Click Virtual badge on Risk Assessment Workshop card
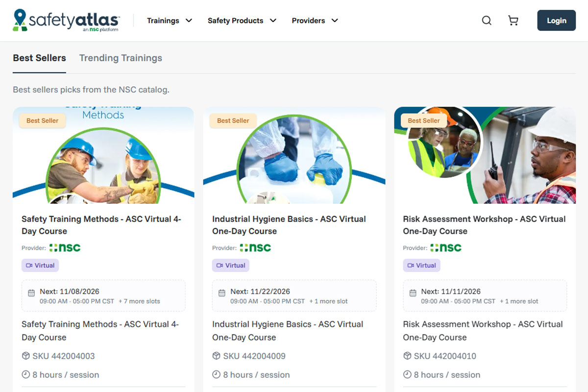The width and height of the screenshot is (588, 392). click(421, 266)
